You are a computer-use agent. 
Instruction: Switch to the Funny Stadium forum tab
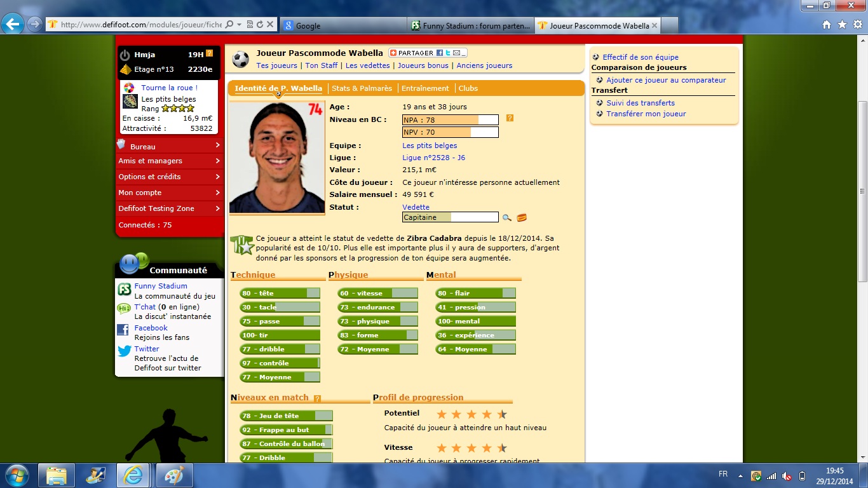(x=471, y=25)
